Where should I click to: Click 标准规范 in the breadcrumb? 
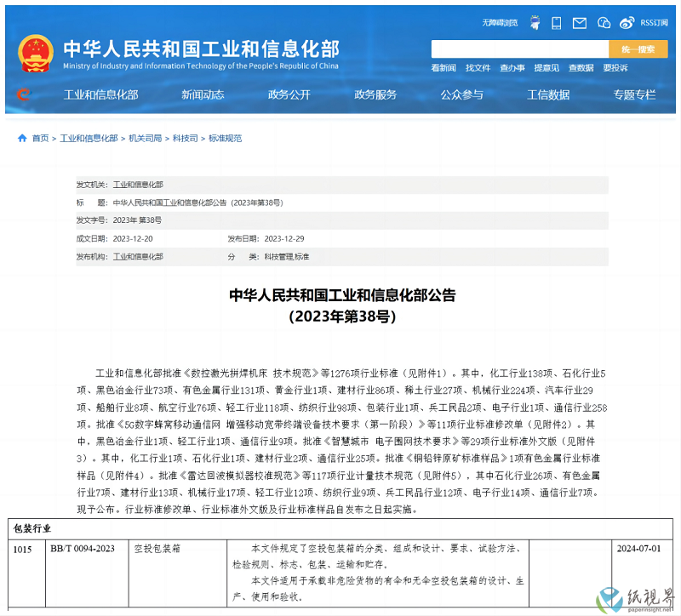click(225, 139)
